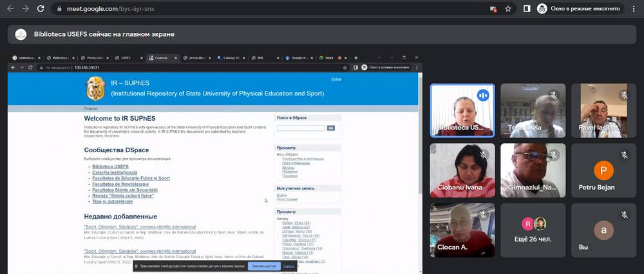This screenshot has width=644, height=274.
Task: Select the Ciobanu Ivana video tile
Action: (462, 170)
